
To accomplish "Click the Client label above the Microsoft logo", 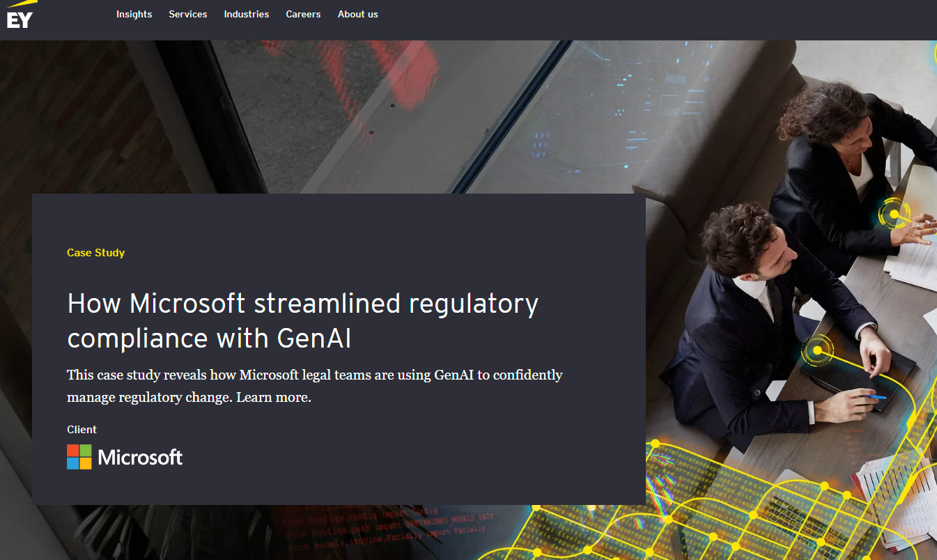I will [82, 429].
